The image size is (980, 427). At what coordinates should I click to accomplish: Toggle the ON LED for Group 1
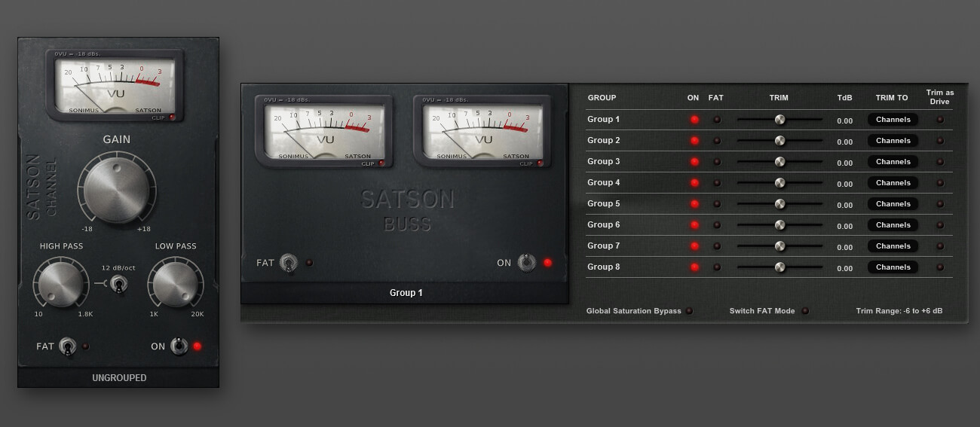point(694,120)
